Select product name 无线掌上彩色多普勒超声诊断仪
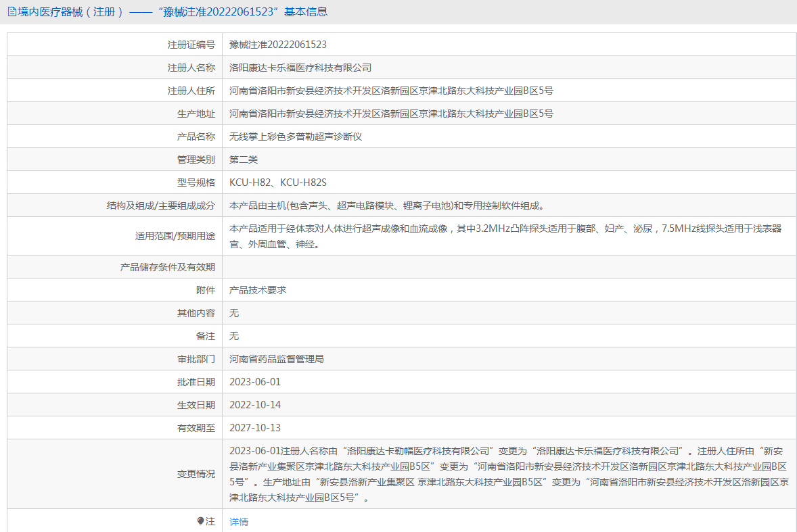This screenshot has height=532, width=797. [x=296, y=137]
